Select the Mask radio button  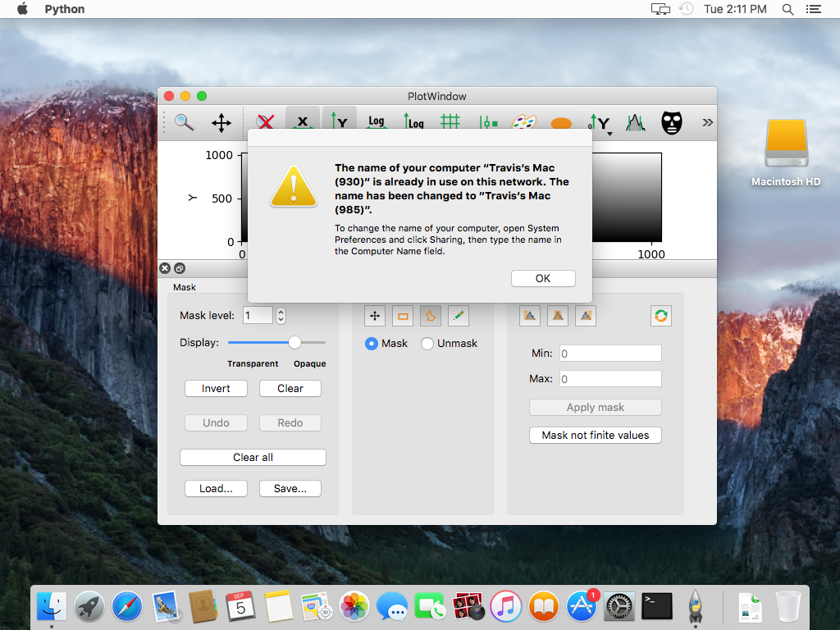point(372,344)
